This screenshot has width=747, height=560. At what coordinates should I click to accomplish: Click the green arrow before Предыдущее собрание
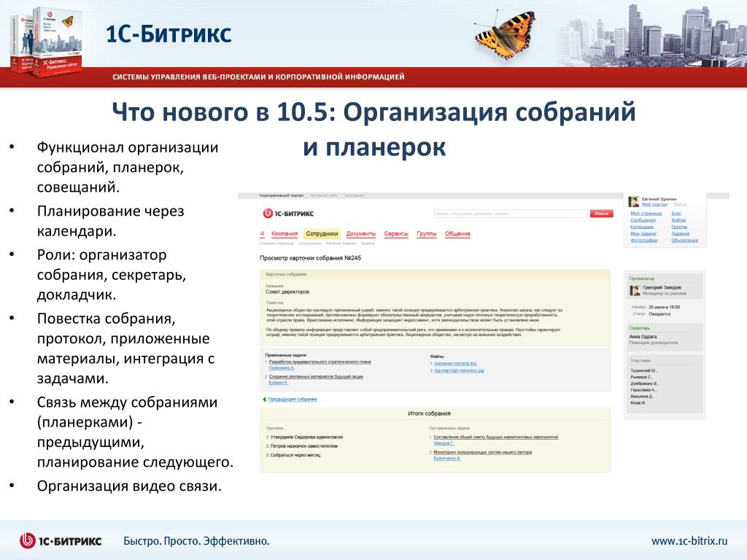click(264, 400)
